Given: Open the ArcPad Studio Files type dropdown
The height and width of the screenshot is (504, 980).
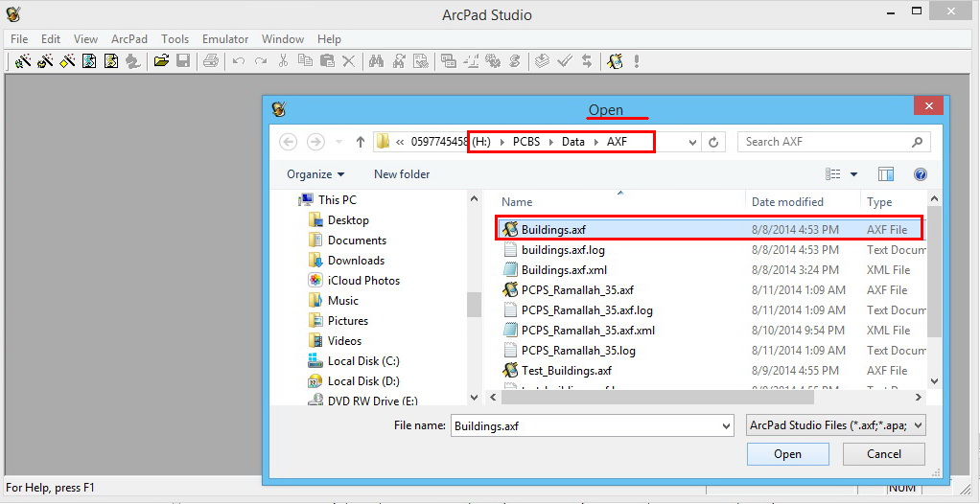Looking at the screenshot, I should point(836,426).
